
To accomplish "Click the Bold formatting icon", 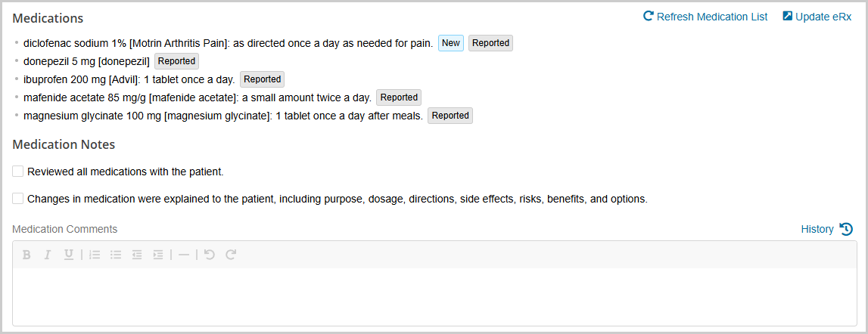I will (26, 255).
